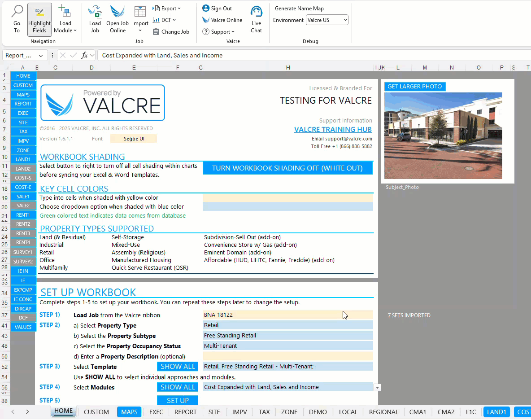Click the EXPCMP sidebar button
Screen dimensions: 531x420
click(x=23, y=290)
